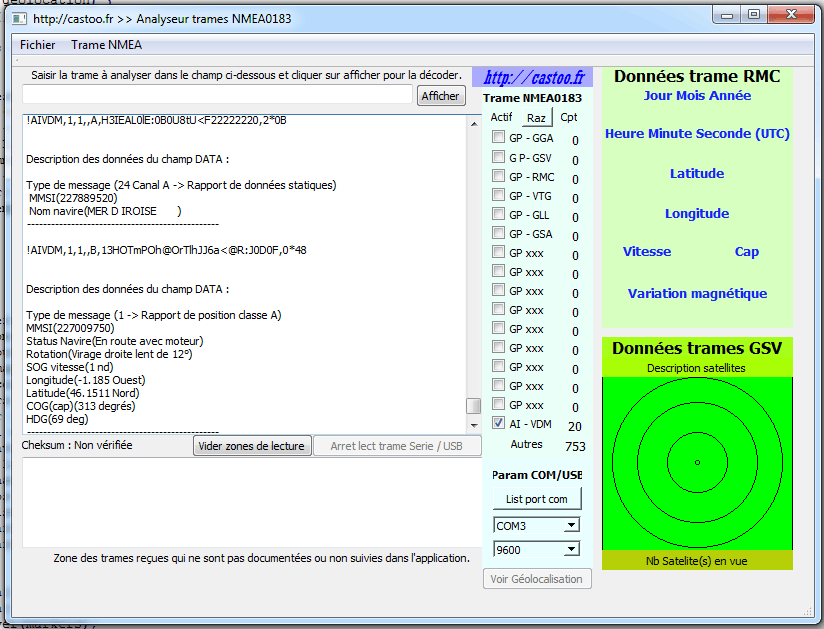Select the text "MMSI(227889520)"

pyautogui.click(x=72, y=198)
